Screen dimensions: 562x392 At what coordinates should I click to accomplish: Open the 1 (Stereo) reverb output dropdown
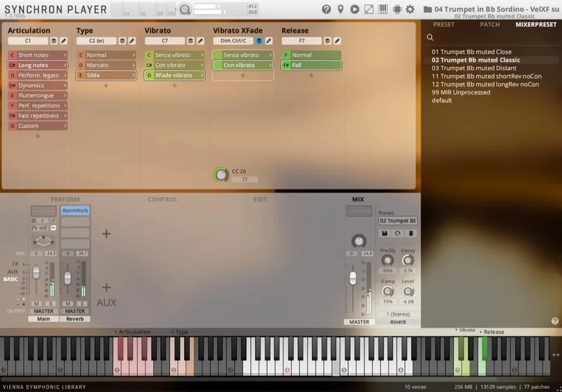point(398,314)
